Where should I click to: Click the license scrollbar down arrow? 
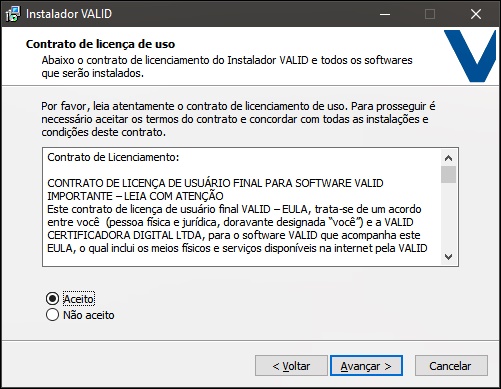[448, 257]
